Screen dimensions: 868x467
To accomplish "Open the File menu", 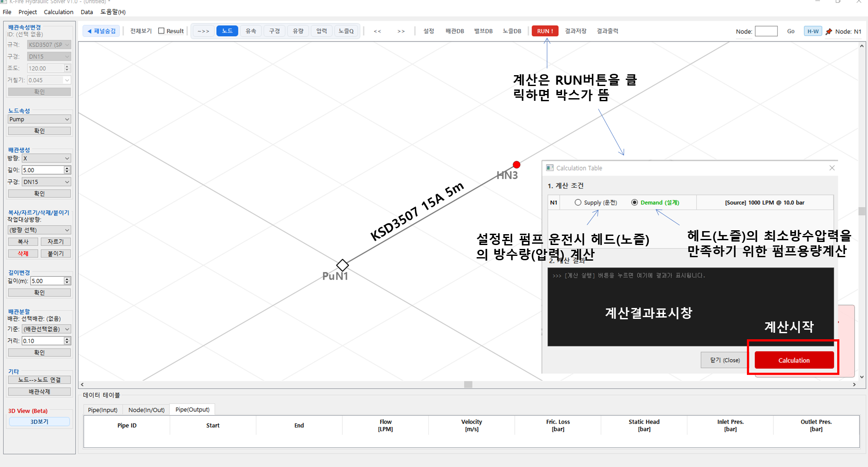I will point(7,12).
